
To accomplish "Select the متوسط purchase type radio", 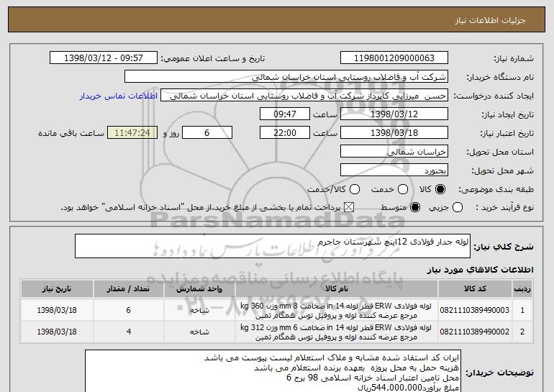I will point(415,207).
